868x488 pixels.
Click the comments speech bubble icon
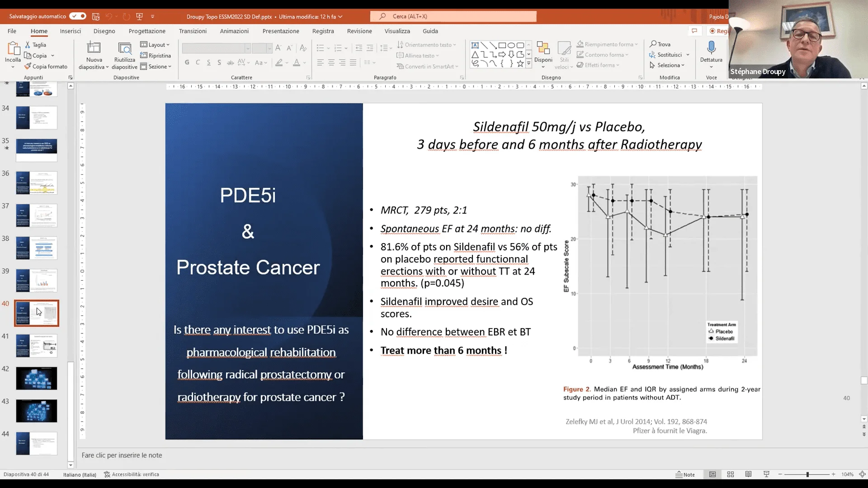pyautogui.click(x=694, y=31)
